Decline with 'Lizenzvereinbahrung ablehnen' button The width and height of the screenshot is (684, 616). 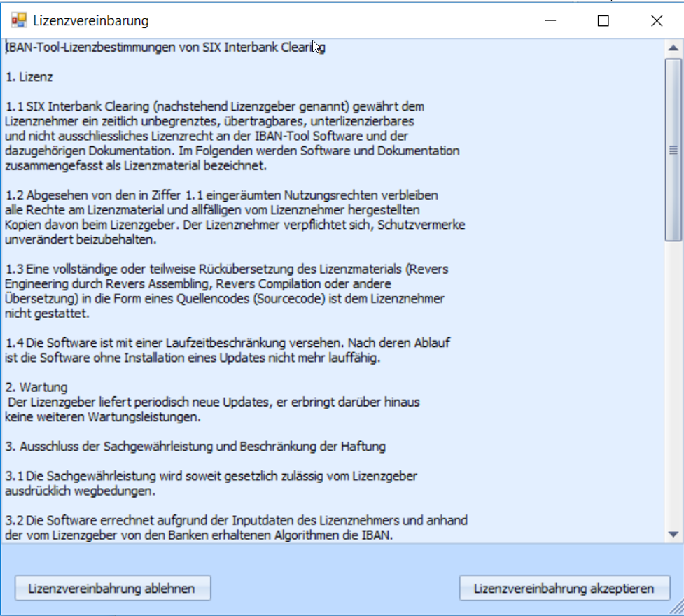click(113, 588)
